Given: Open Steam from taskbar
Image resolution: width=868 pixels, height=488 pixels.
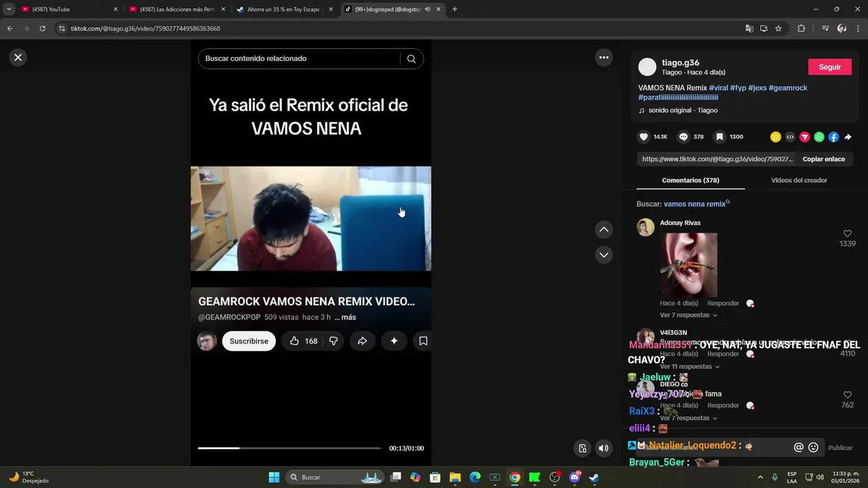Looking at the screenshot, I should pos(594,477).
